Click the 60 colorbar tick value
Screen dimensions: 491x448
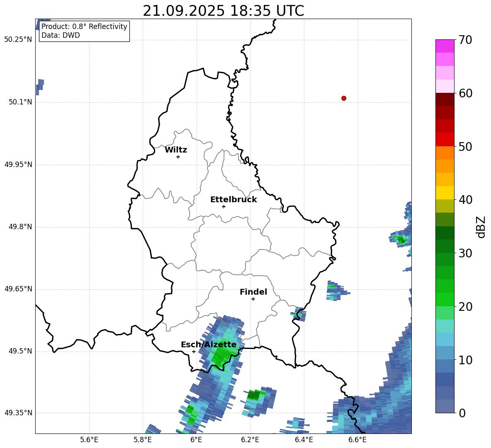click(465, 93)
